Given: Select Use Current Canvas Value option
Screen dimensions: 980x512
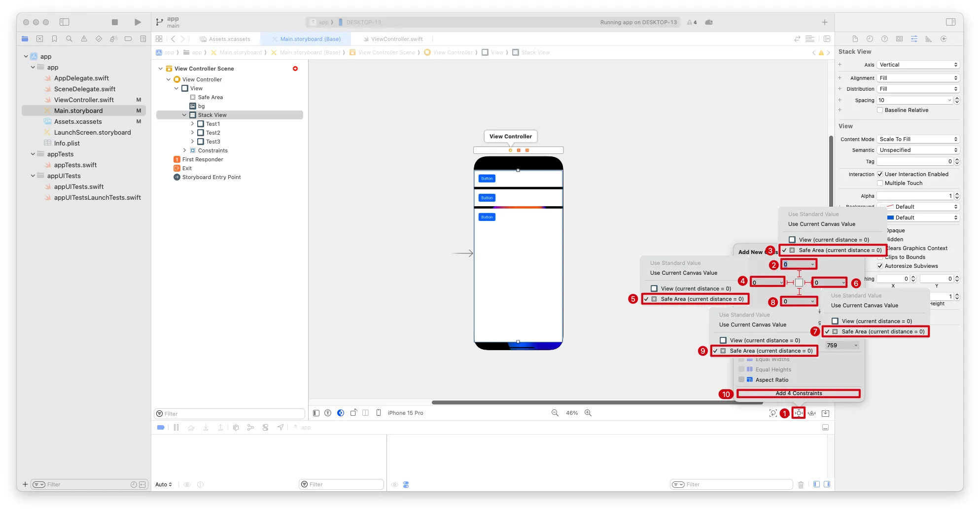Looking at the screenshot, I should pyautogui.click(x=821, y=224).
